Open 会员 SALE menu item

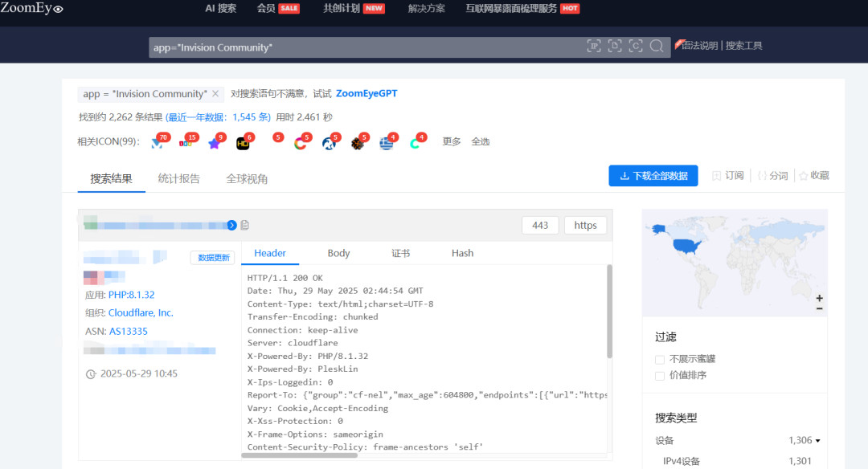click(x=278, y=8)
